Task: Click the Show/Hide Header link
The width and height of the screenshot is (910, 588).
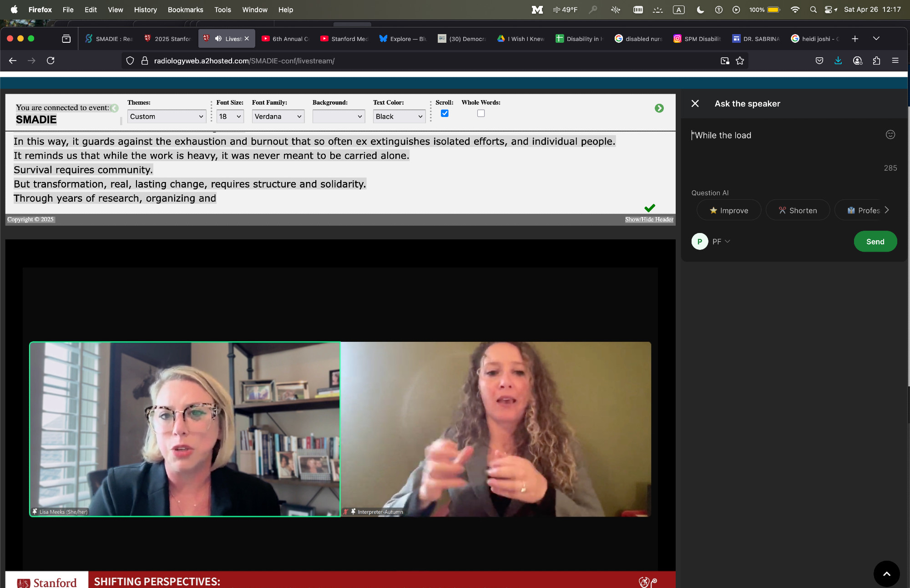Action: click(x=649, y=219)
